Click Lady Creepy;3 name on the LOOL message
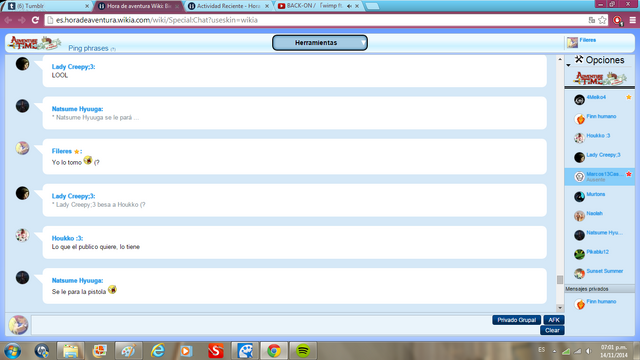The height and width of the screenshot is (360, 640). (73, 67)
